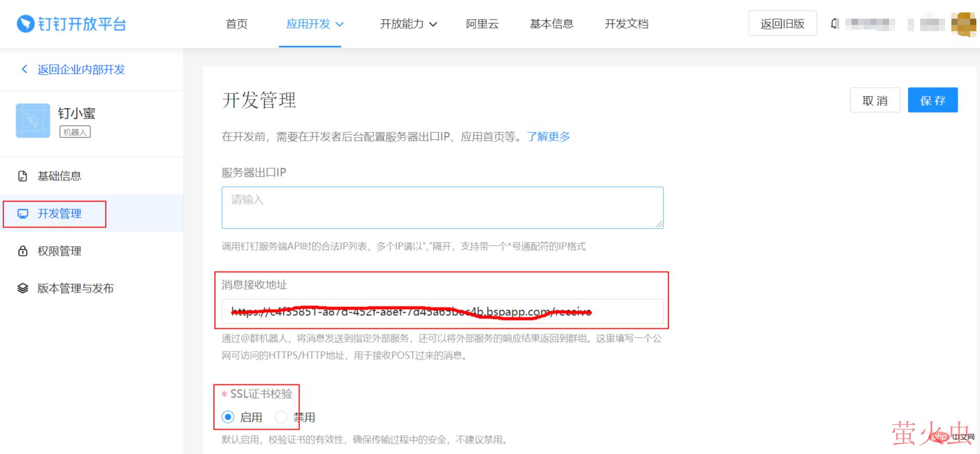Go to the 首页 nav tab
Viewport: 980px width, 454px height.
coord(237,24)
